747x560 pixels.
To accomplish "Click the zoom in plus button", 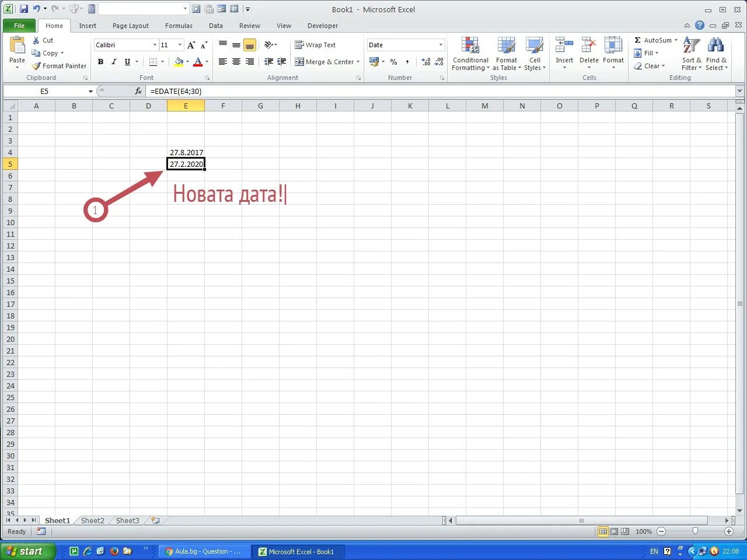I will pos(729,531).
